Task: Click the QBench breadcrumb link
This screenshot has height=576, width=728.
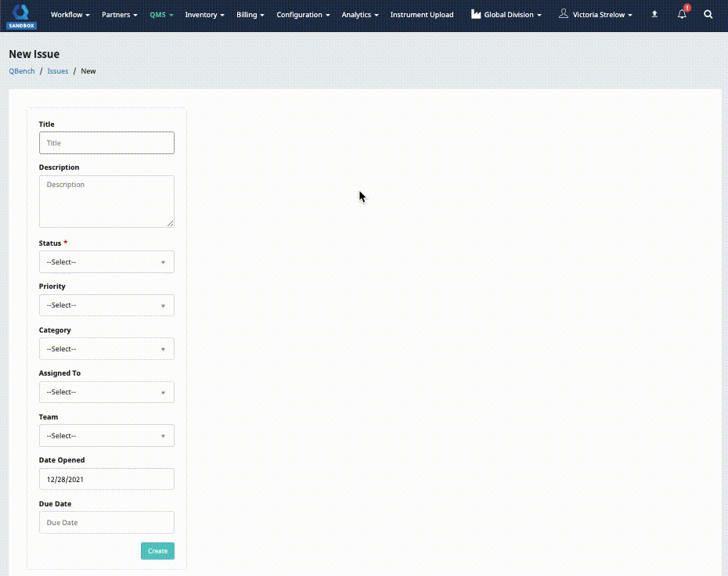Action: pyautogui.click(x=22, y=71)
